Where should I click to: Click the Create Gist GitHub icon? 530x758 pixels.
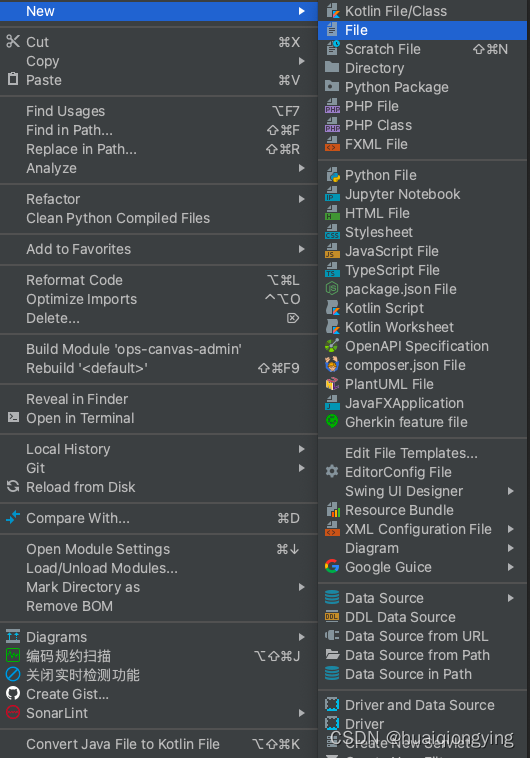pos(13,694)
